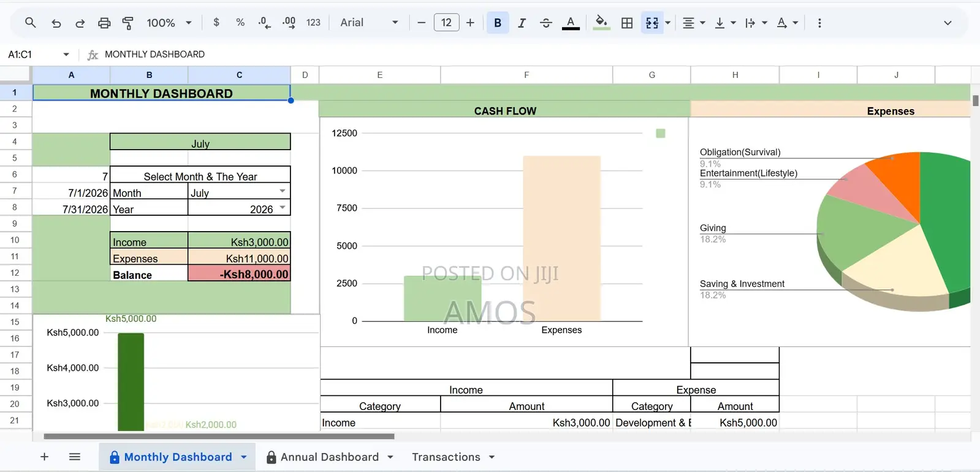Open the search menus magnifier icon
This screenshot has width=980, height=472.
[30, 23]
